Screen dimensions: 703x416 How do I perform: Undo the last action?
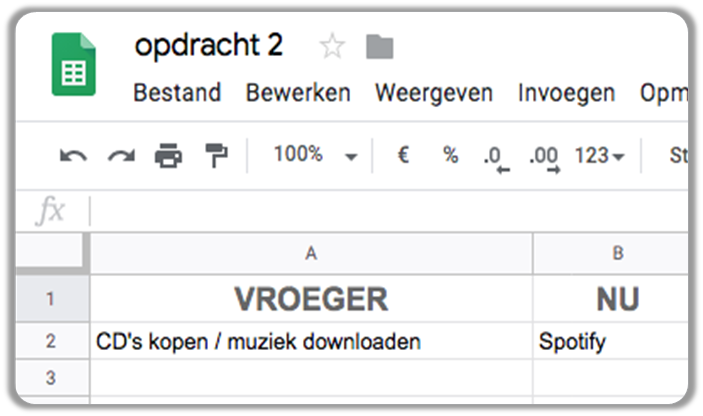pos(73,156)
